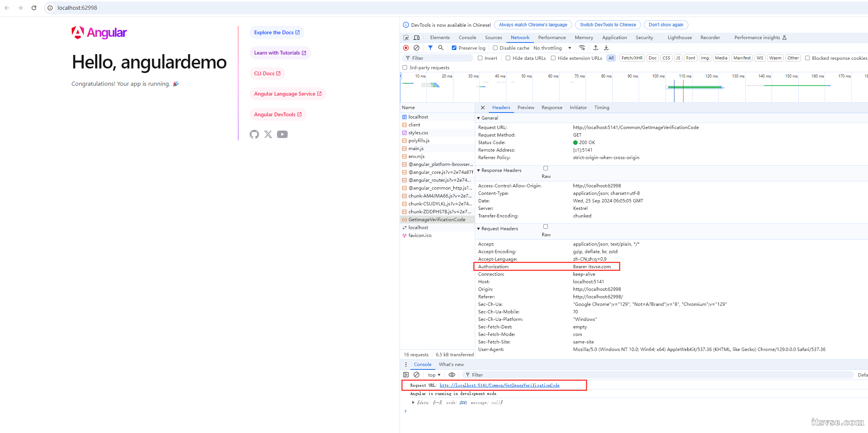Open drawer three-dots menu icon
Image resolution: width=868 pixels, height=433 pixels.
[x=406, y=365]
